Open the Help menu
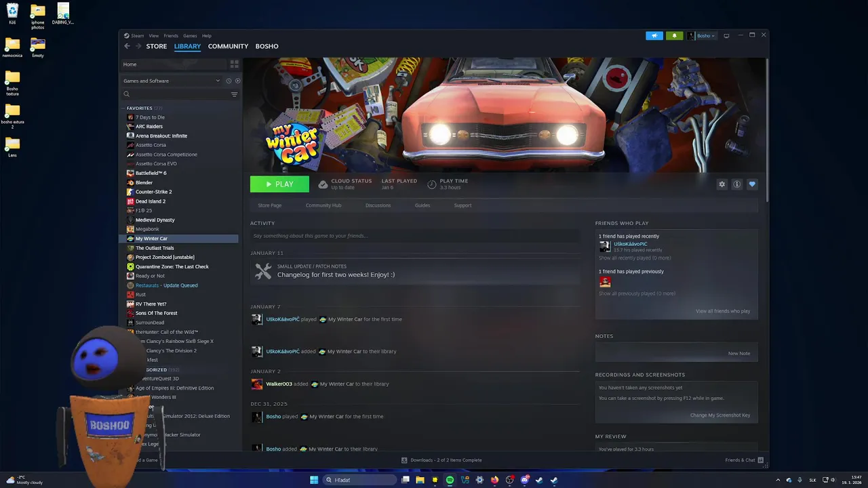This screenshot has width=868, height=488. [x=207, y=36]
